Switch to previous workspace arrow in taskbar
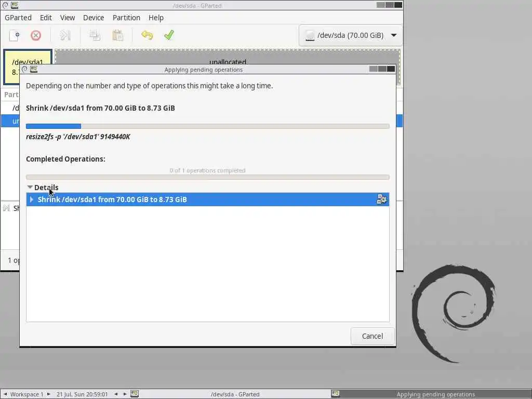 click(x=5, y=394)
